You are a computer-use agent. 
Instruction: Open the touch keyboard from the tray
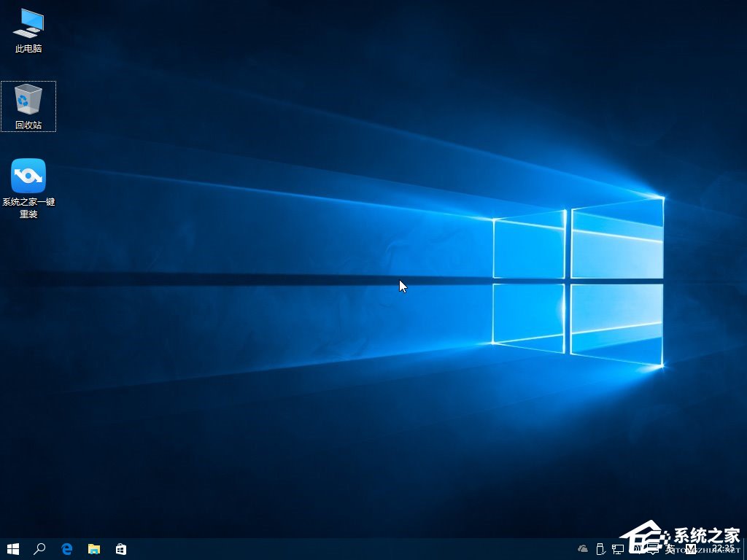tap(653, 548)
